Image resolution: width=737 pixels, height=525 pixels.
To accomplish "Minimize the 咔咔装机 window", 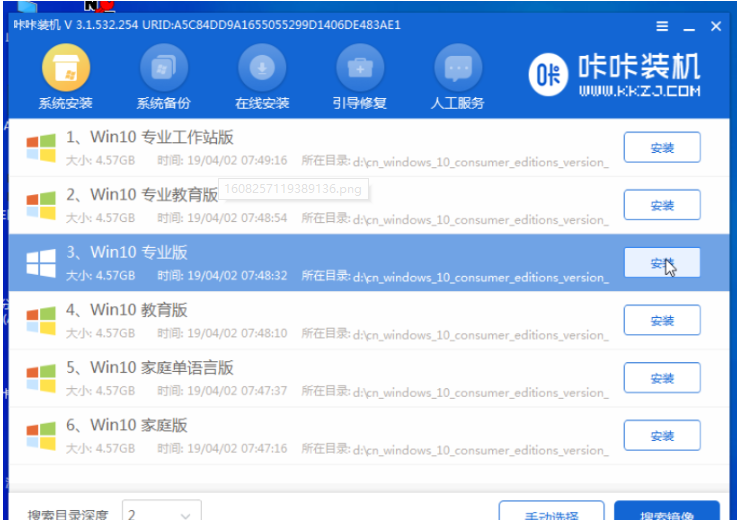I will click(x=689, y=27).
